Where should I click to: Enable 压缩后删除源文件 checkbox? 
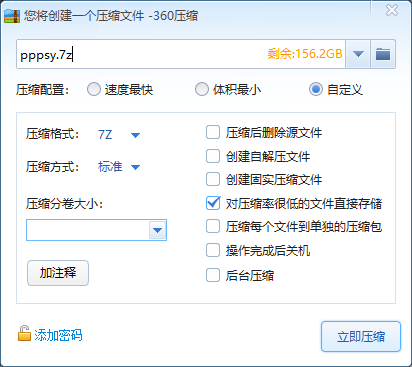pos(213,132)
